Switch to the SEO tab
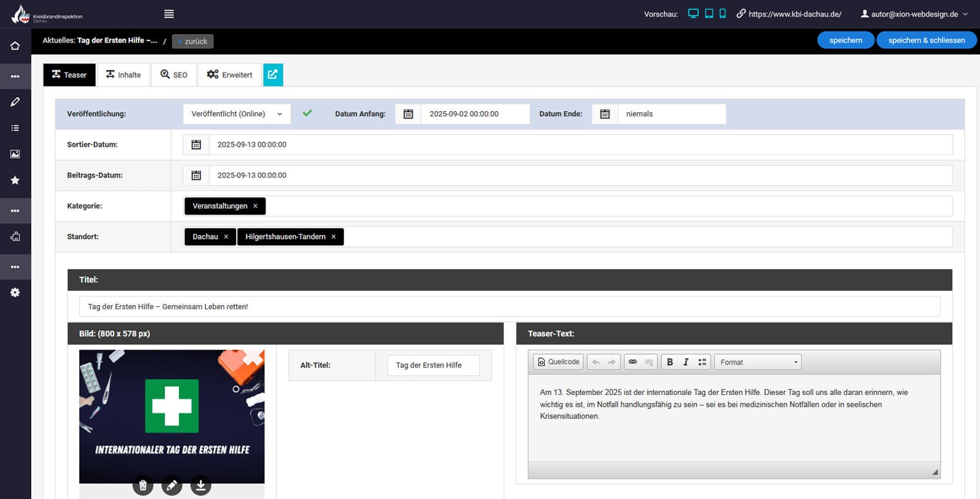980x499 pixels. (x=174, y=75)
